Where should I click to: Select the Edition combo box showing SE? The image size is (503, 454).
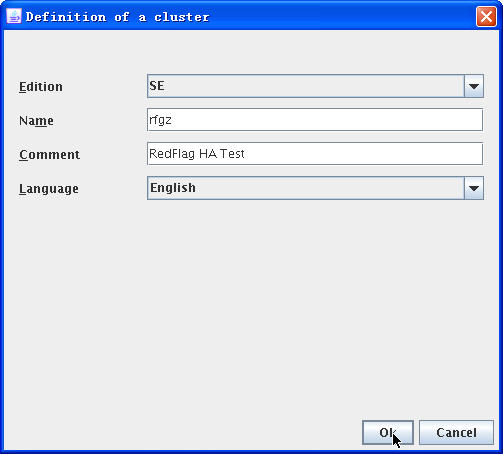pyautogui.click(x=315, y=86)
